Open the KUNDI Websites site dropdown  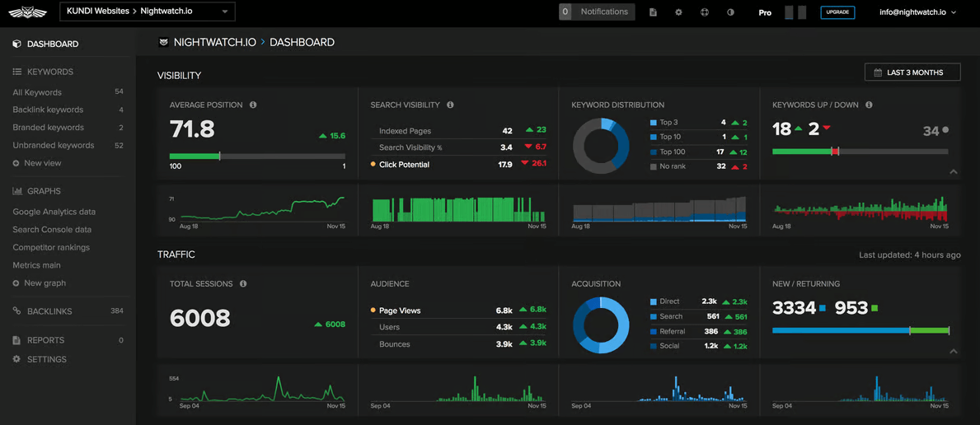coord(148,12)
